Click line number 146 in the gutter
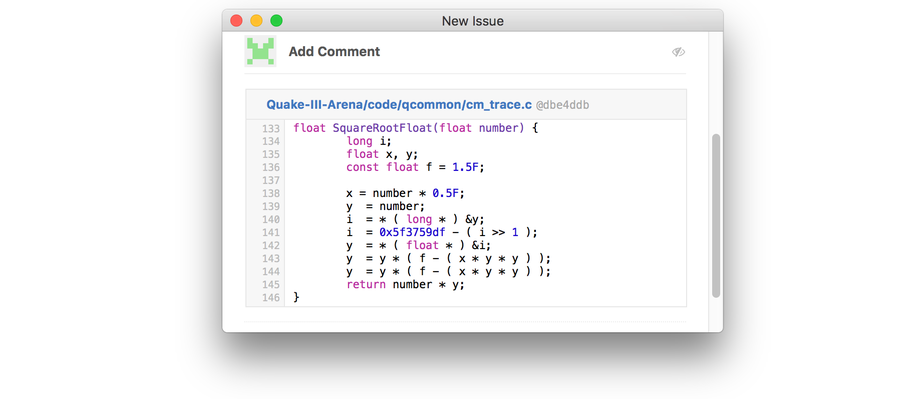Viewport: 919px width, 399px height. [x=271, y=298]
